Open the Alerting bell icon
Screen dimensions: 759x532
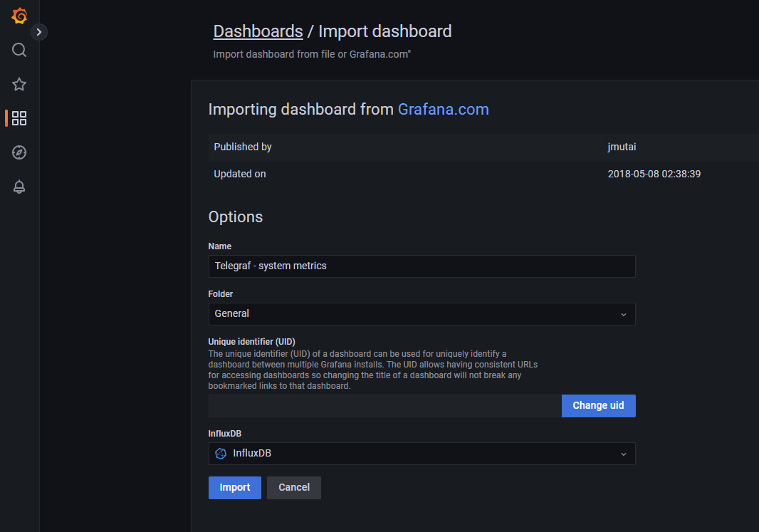[x=19, y=187]
